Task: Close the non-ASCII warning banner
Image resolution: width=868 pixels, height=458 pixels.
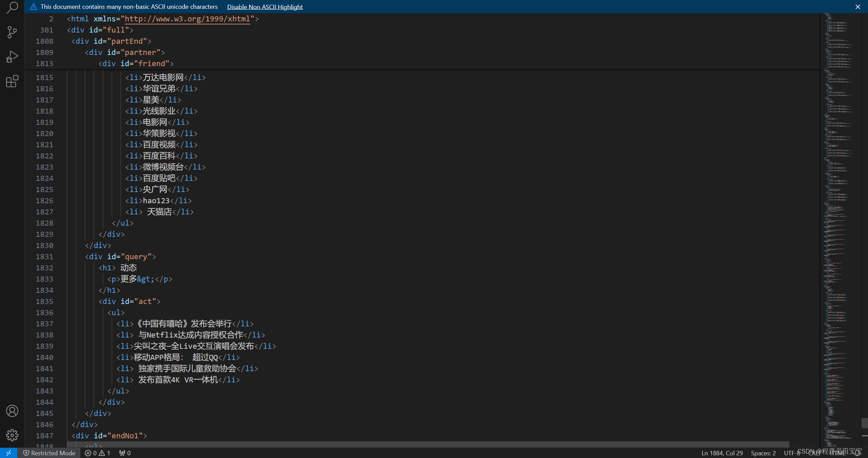Action: 857,7
